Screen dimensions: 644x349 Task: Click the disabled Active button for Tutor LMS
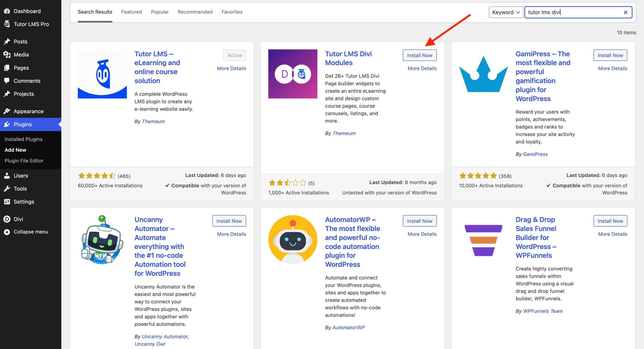234,55
